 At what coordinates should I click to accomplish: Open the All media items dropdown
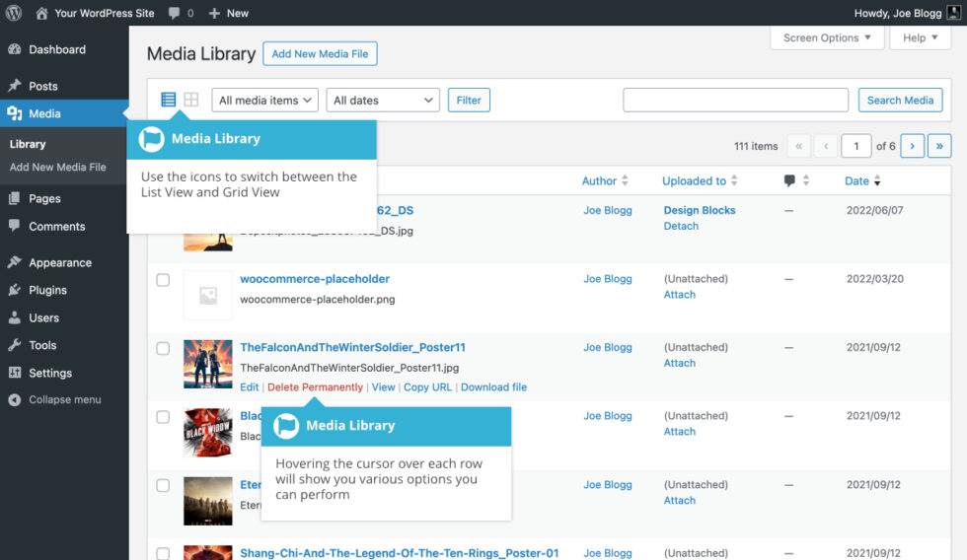point(265,100)
